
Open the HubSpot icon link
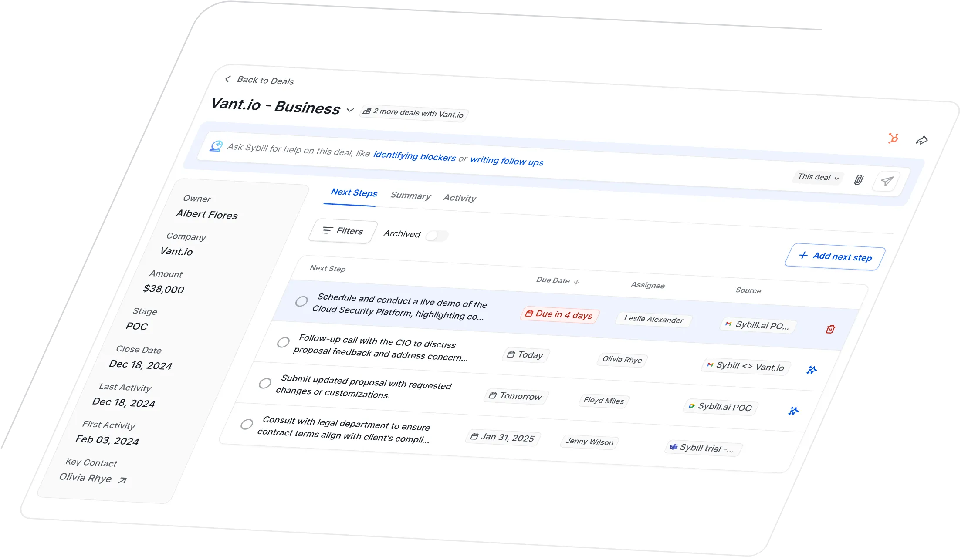[893, 138]
